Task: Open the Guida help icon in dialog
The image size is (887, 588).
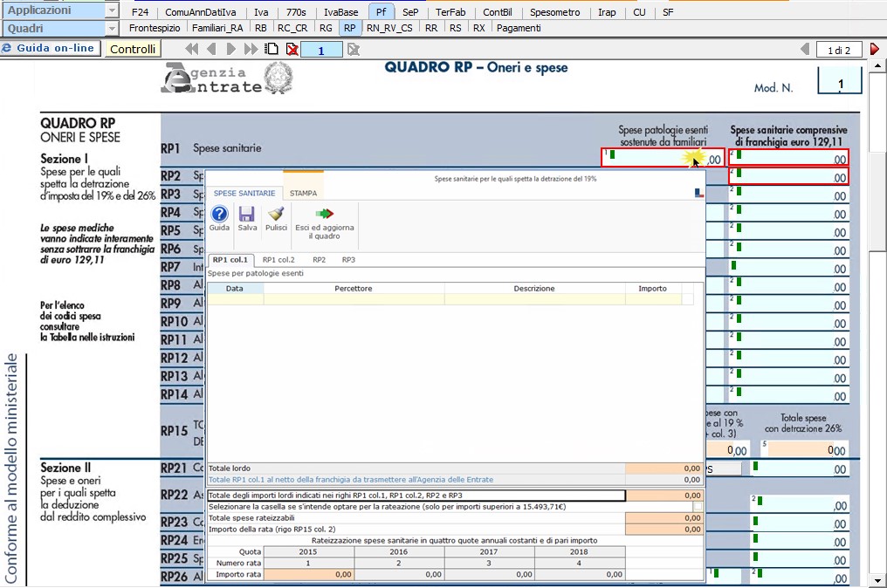Action: click(219, 215)
